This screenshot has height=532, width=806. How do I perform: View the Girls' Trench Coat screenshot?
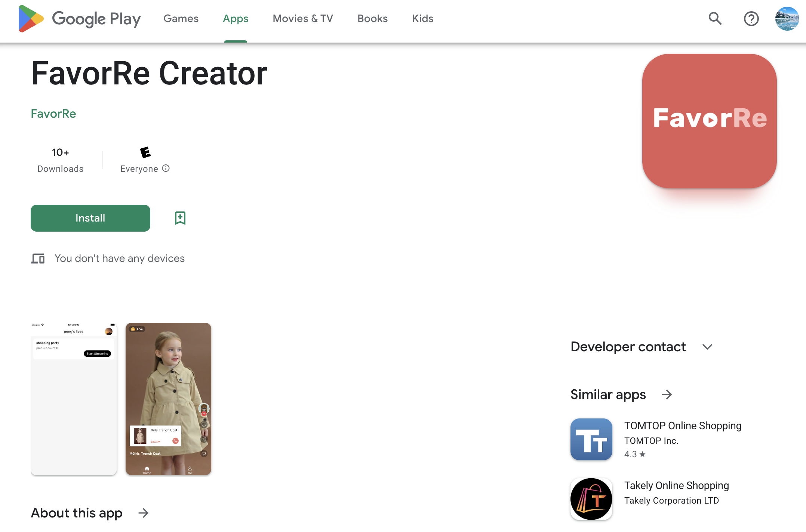point(168,399)
